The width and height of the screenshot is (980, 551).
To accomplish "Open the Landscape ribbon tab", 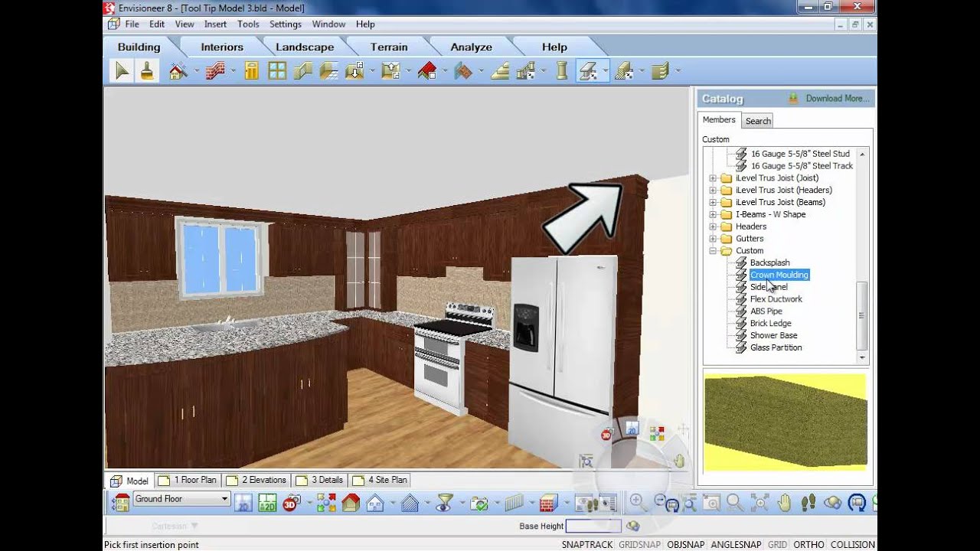I will 305,47.
